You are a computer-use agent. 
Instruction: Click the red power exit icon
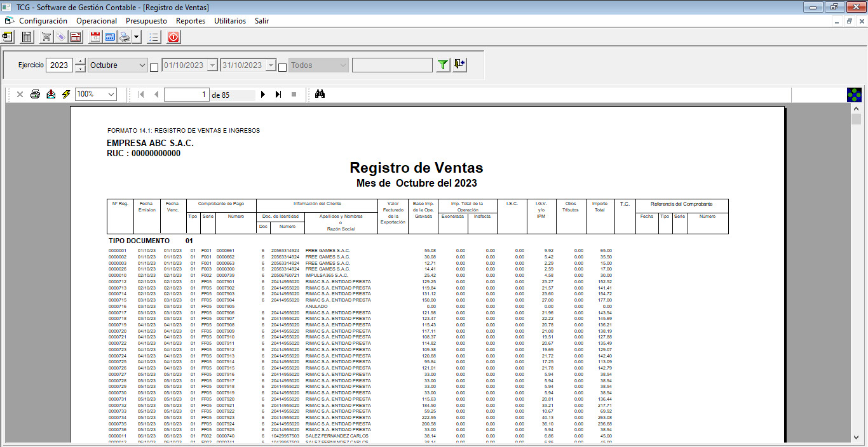point(173,37)
